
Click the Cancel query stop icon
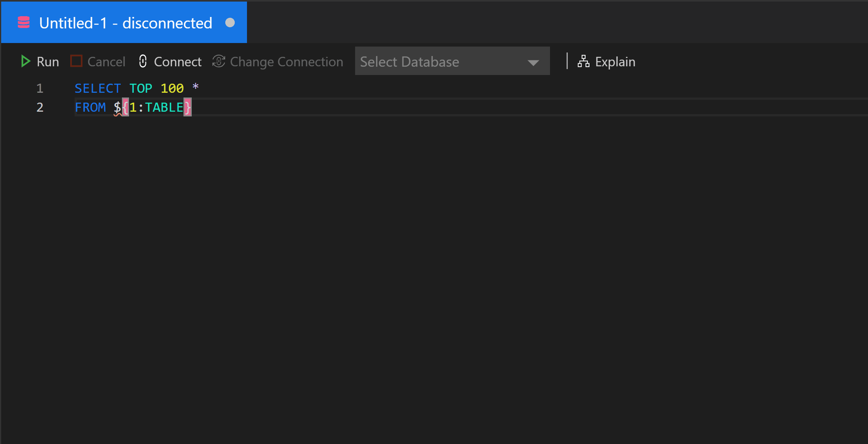(x=76, y=61)
